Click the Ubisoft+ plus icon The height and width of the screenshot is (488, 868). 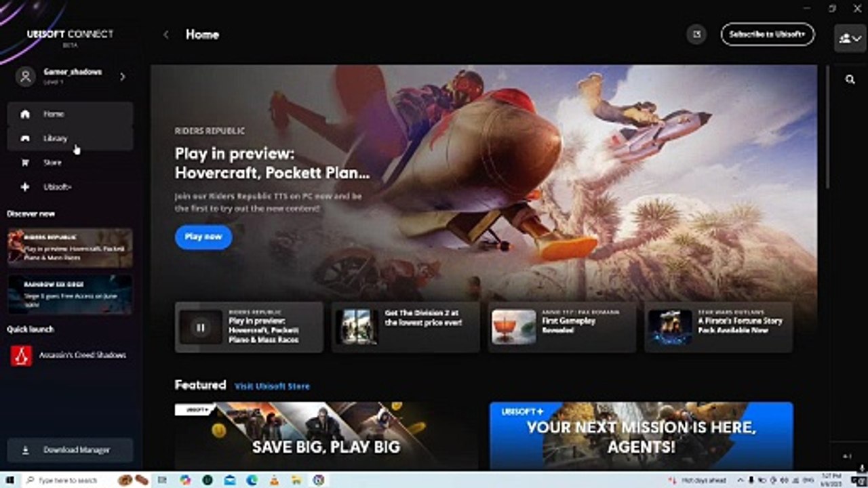click(x=25, y=187)
